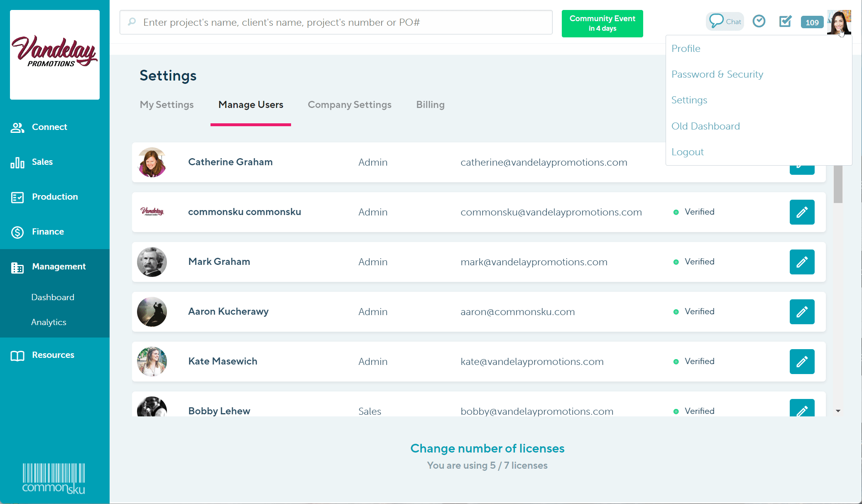Open the Sales sidebar section
The width and height of the screenshot is (862, 504).
coord(42,162)
